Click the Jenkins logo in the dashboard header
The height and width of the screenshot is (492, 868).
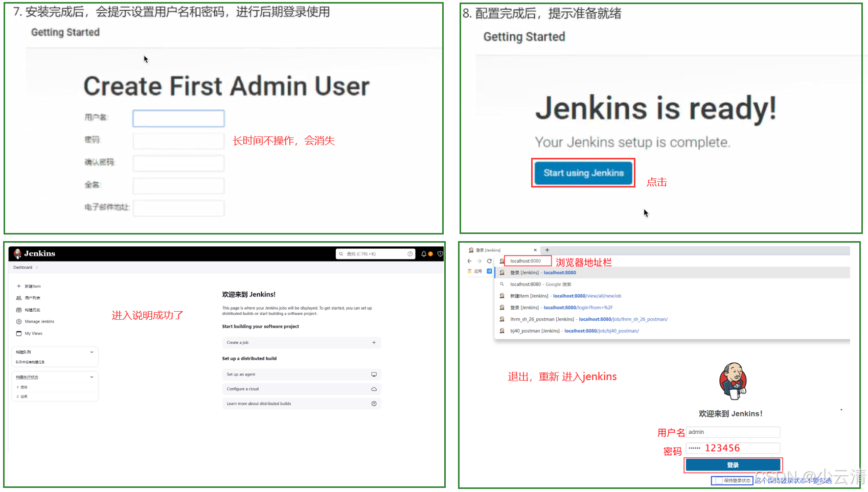pos(34,253)
